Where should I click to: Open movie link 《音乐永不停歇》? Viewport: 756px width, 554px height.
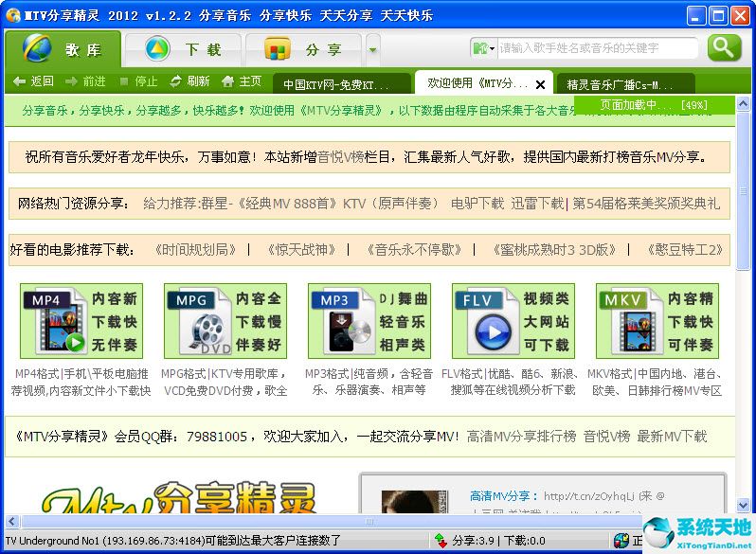click(x=414, y=250)
